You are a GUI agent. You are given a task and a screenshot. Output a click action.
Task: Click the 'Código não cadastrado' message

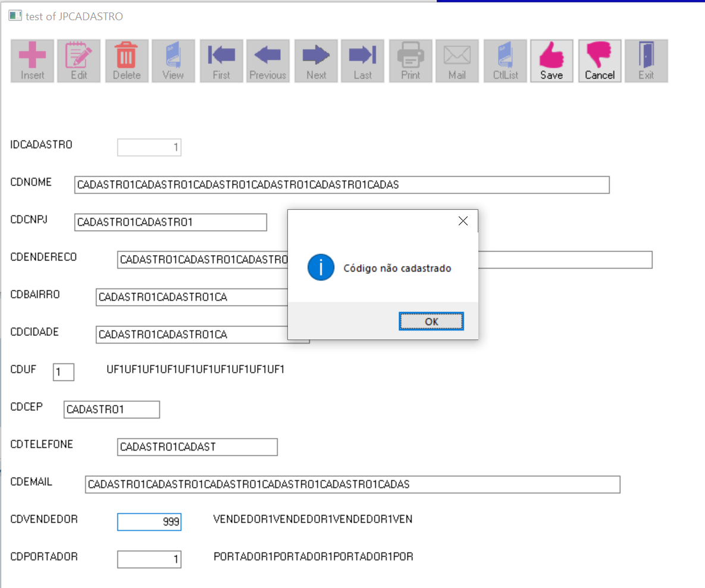397,268
